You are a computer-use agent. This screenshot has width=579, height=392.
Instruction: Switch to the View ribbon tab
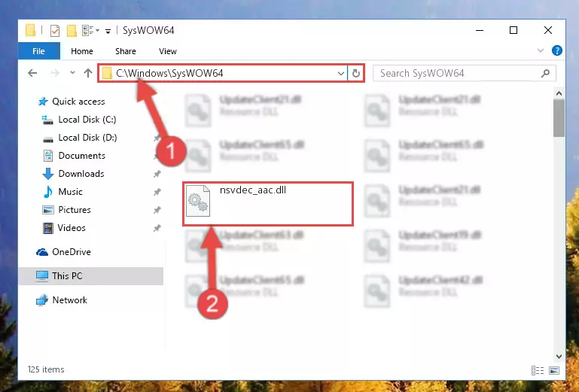[168, 51]
